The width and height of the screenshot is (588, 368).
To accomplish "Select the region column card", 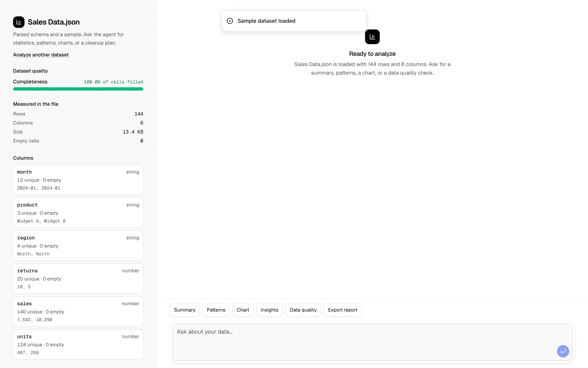I will pyautogui.click(x=78, y=246).
